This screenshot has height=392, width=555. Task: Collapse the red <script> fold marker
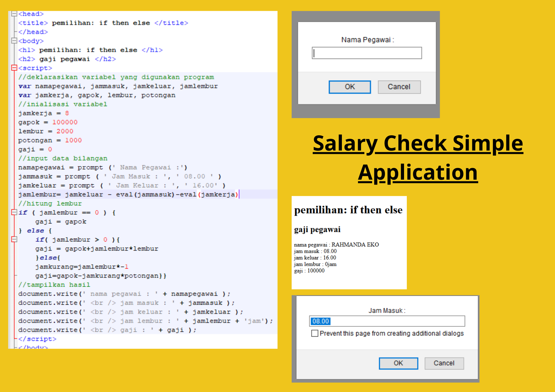pos(14,68)
